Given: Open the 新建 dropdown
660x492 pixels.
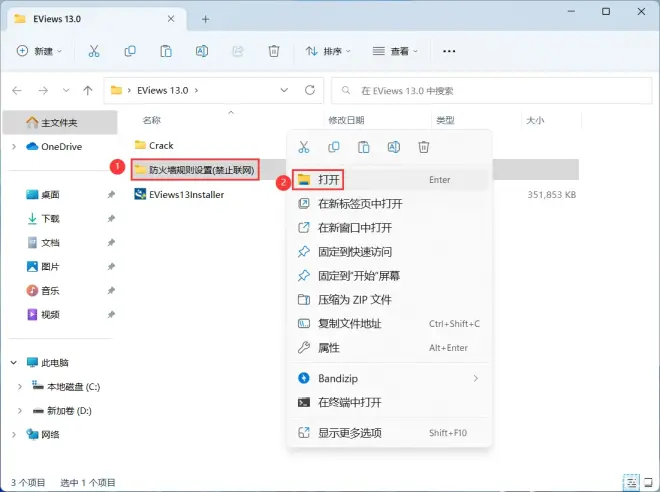Looking at the screenshot, I should (x=39, y=51).
